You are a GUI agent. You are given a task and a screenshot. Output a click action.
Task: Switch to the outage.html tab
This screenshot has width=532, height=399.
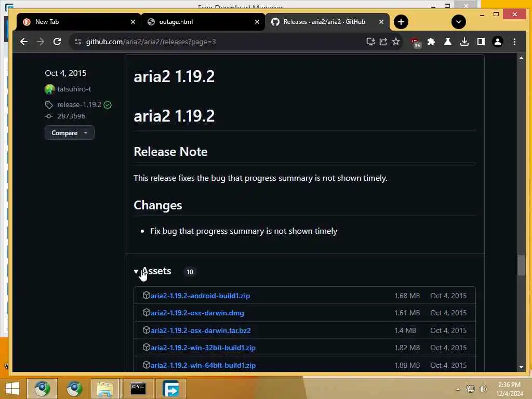tap(203, 22)
